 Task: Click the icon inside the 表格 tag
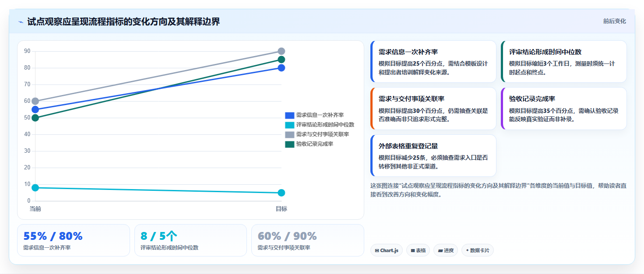(x=413, y=251)
